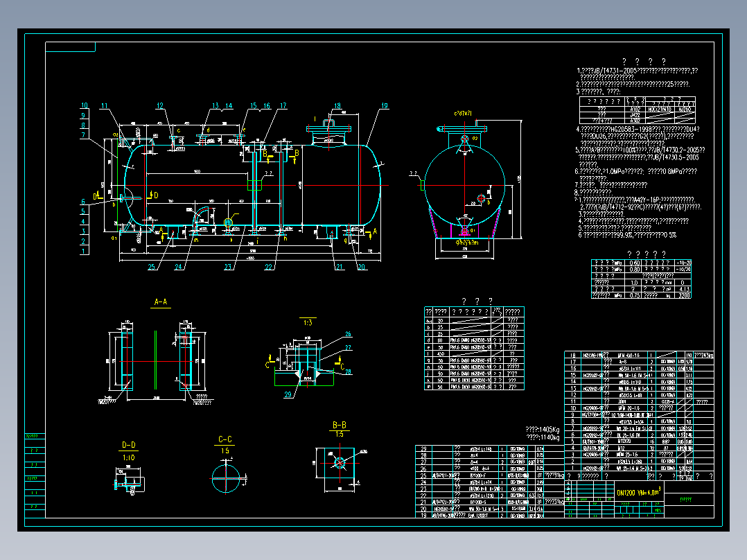Click the 1405Kg weight text

pos(542,430)
